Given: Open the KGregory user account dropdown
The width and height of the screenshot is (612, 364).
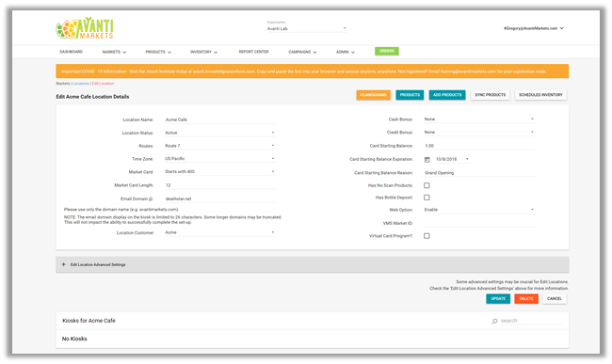Looking at the screenshot, I should (x=534, y=28).
